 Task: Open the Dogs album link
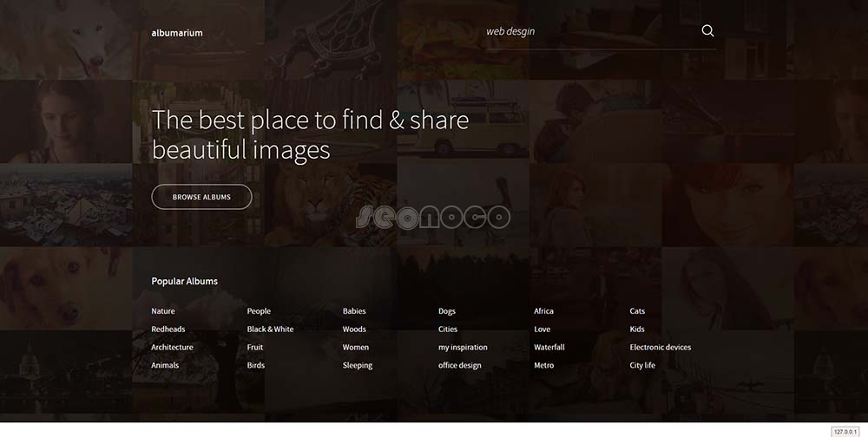[x=447, y=311]
